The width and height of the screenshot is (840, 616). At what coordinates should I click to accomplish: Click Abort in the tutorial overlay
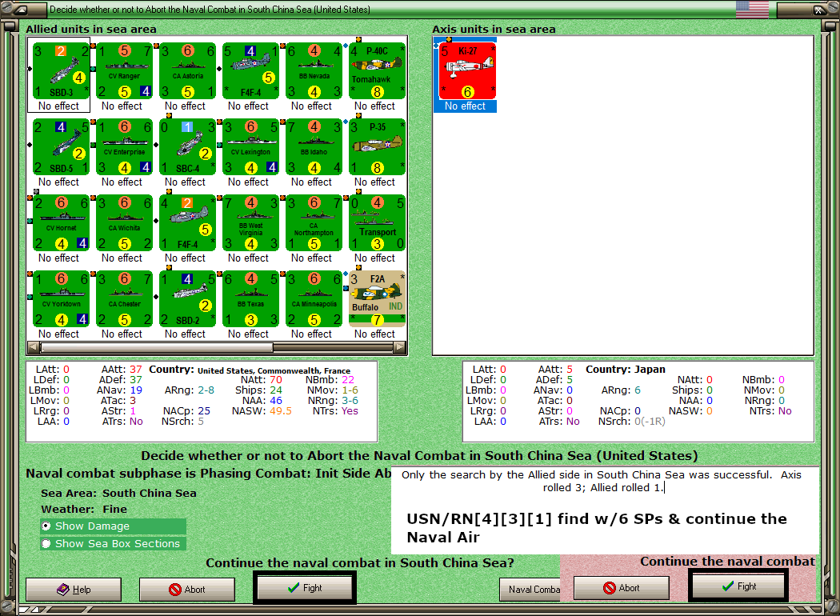pyautogui.click(x=622, y=588)
